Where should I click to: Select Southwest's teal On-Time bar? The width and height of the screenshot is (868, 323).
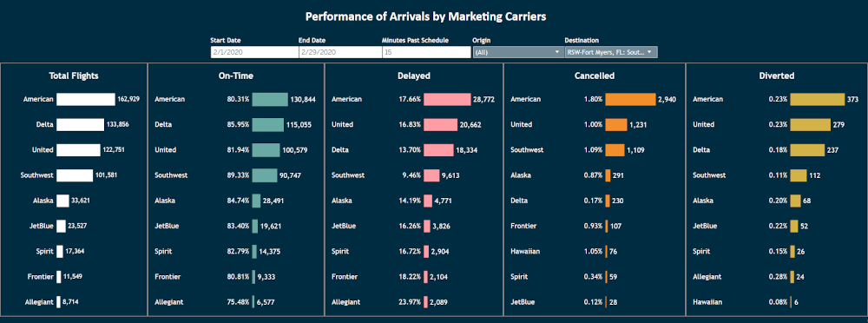[265, 175]
